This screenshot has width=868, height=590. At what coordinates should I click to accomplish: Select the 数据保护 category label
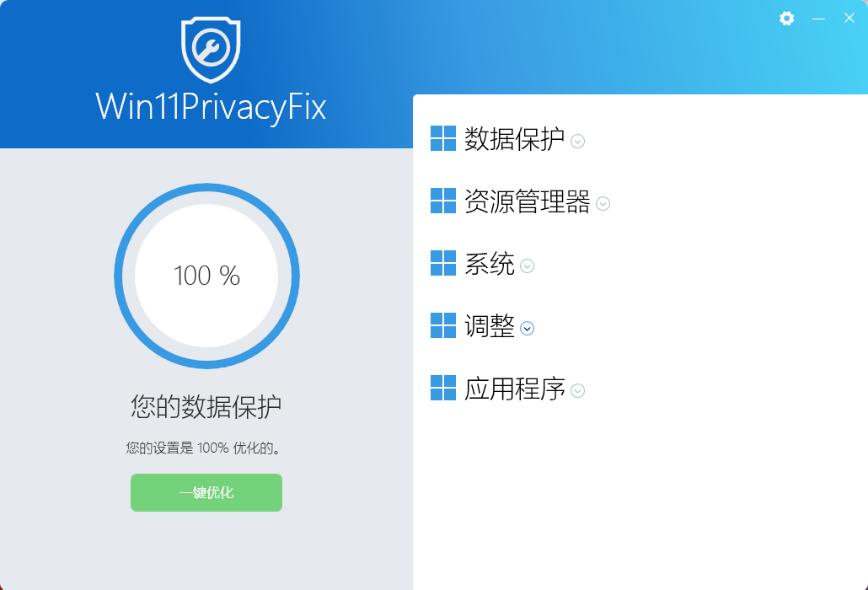pyautogui.click(x=514, y=139)
